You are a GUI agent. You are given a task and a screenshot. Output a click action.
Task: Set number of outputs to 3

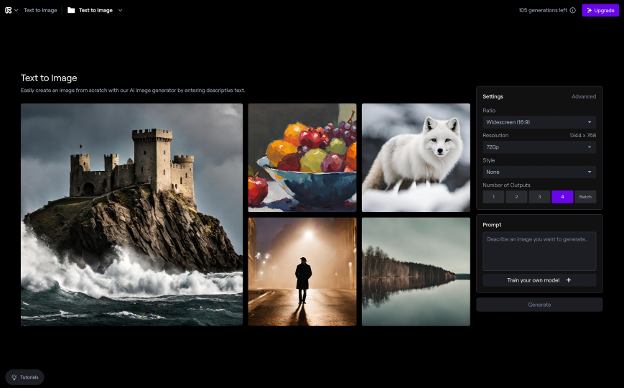(539, 197)
